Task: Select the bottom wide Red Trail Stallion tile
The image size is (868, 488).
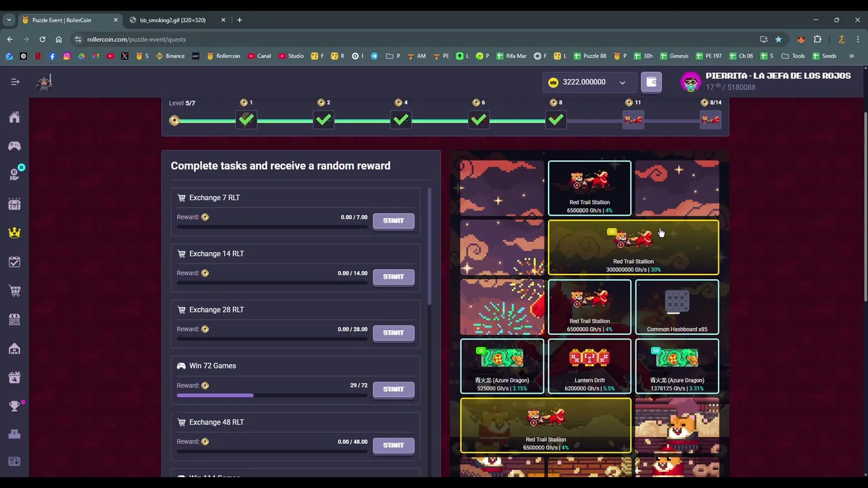Action: pos(546,426)
